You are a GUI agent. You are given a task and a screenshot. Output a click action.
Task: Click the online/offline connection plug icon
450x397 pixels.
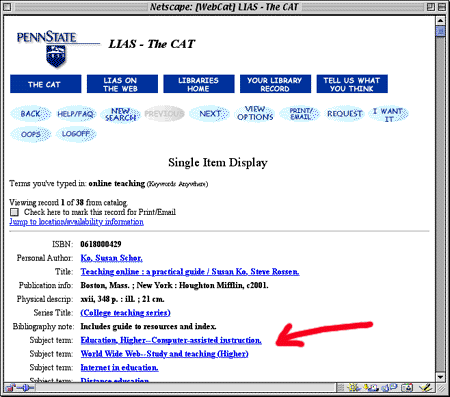coord(26,388)
